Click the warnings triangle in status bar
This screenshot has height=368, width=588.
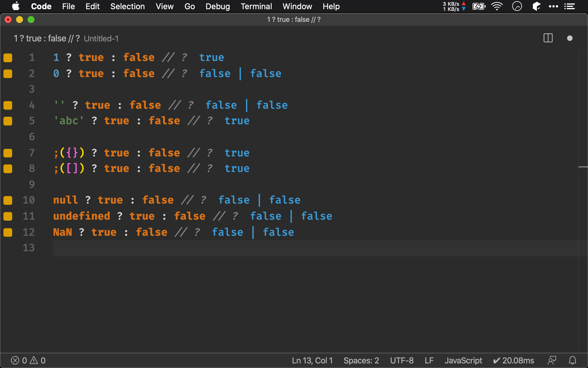(x=34, y=360)
